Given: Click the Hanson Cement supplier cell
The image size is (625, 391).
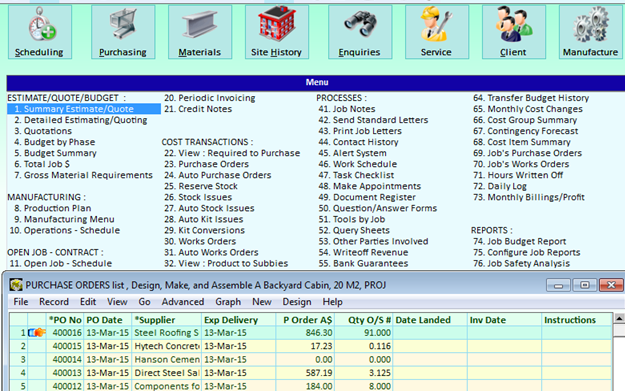Looking at the screenshot, I should click(x=166, y=360).
